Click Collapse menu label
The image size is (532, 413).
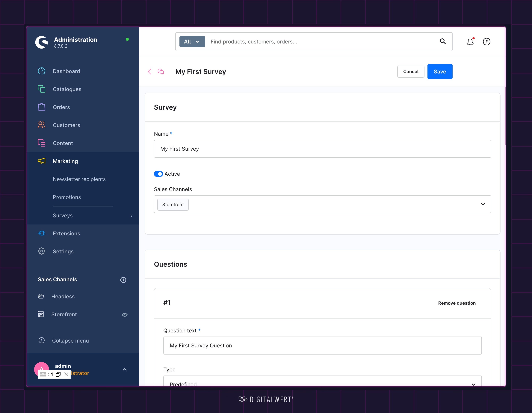tap(70, 341)
